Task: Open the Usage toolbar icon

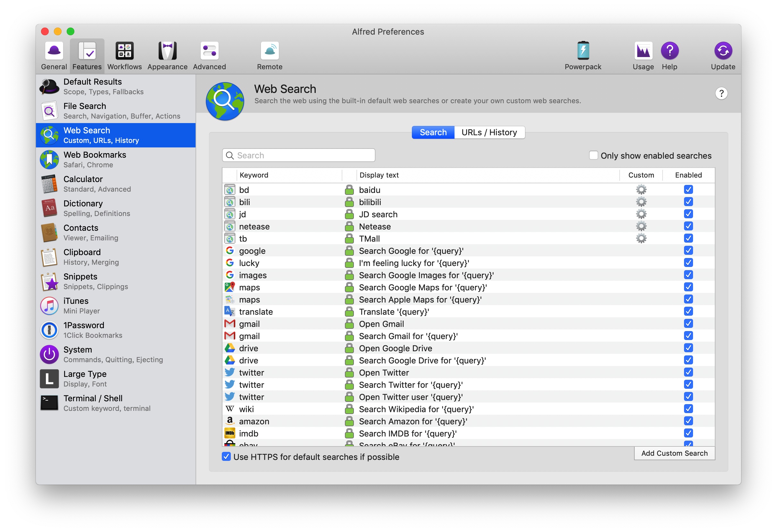Action: pyautogui.click(x=643, y=56)
